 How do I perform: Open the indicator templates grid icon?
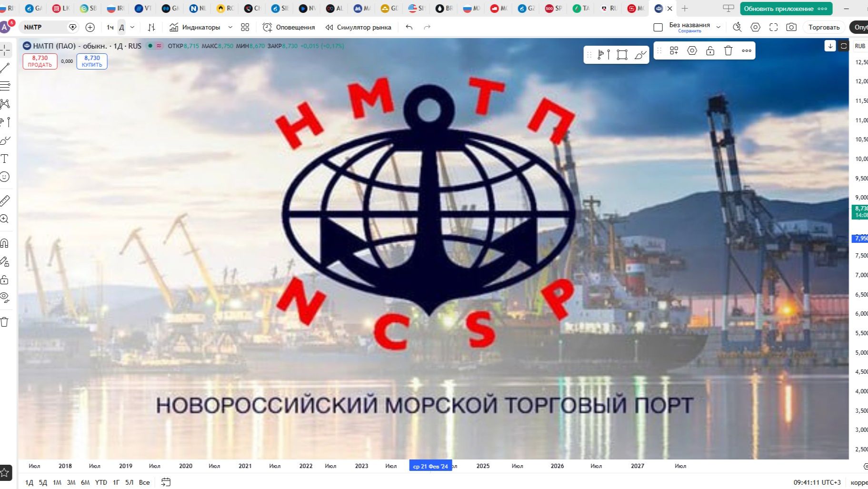(245, 27)
